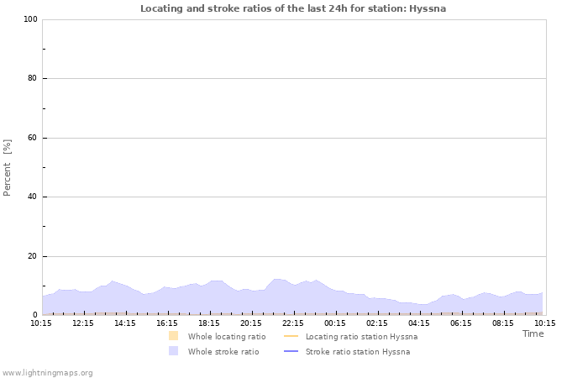
Task: Click the 08:15 time axis label
Action: tap(503, 323)
